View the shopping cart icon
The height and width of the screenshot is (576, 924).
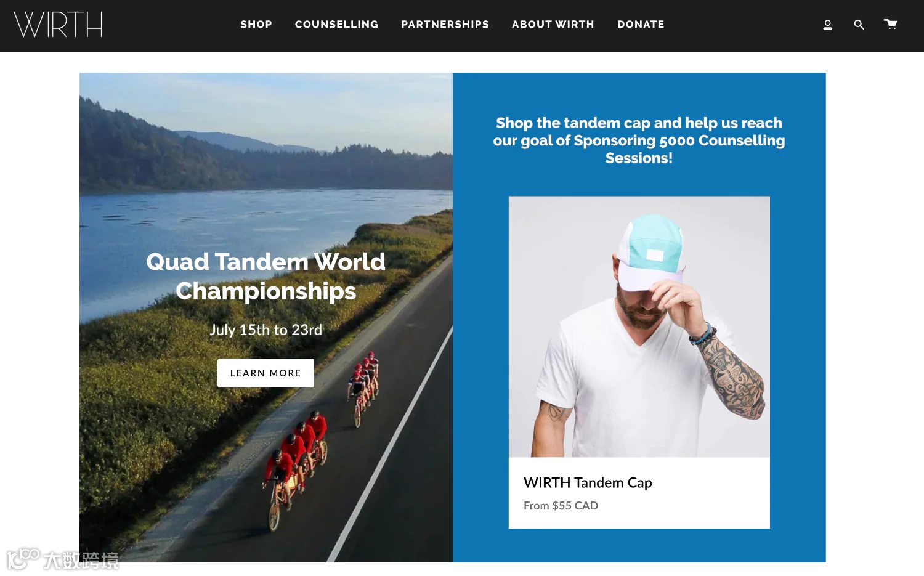coord(890,24)
